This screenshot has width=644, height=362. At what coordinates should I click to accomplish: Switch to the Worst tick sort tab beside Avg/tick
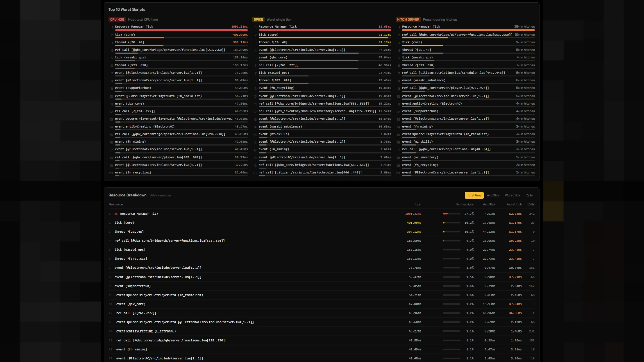tap(512, 195)
